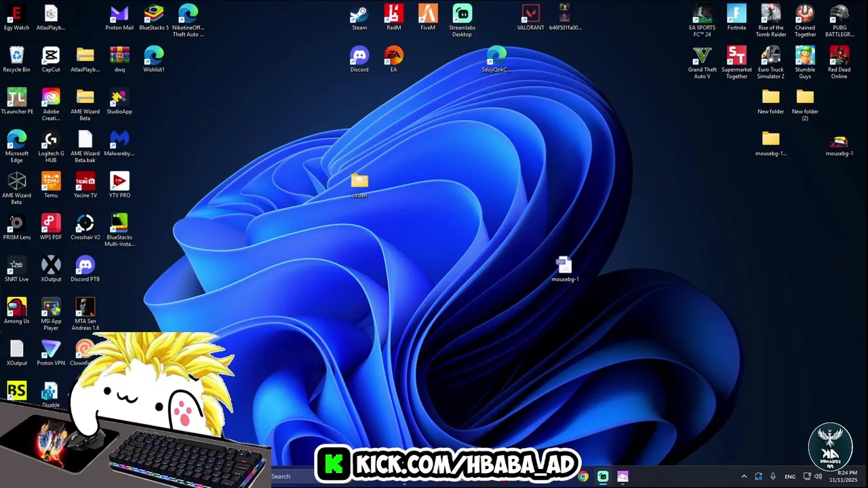Launch Among Us
The width and height of the screenshot is (868, 488).
pos(16,311)
